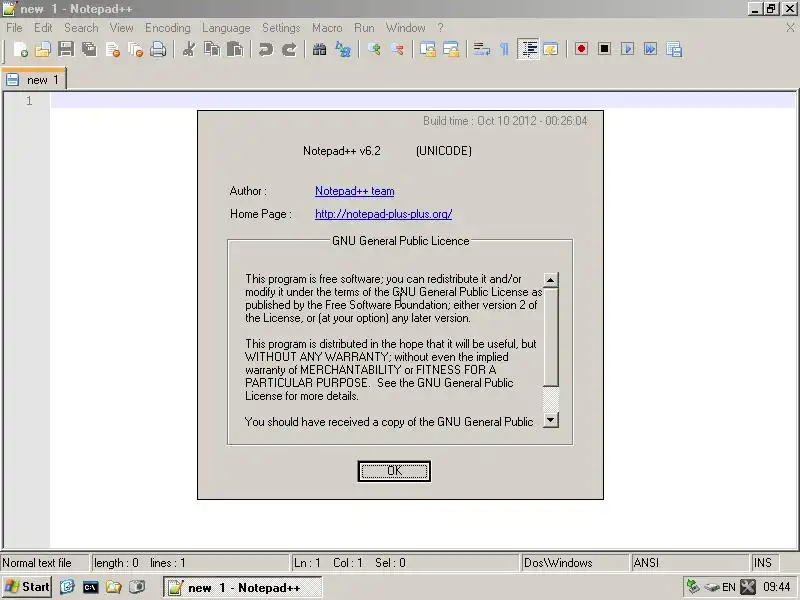Click the Notepad++ taskbar button
Screen dimensions: 800x600
pyautogui.click(x=243, y=588)
